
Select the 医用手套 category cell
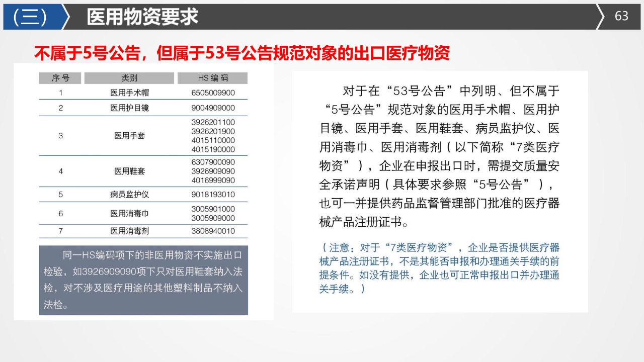129,136
